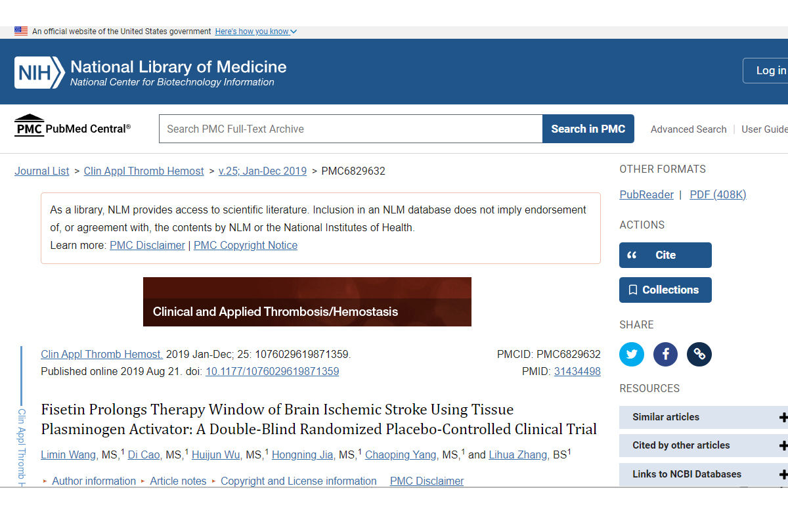
Task: Expand the Similar articles section
Action: point(703,417)
